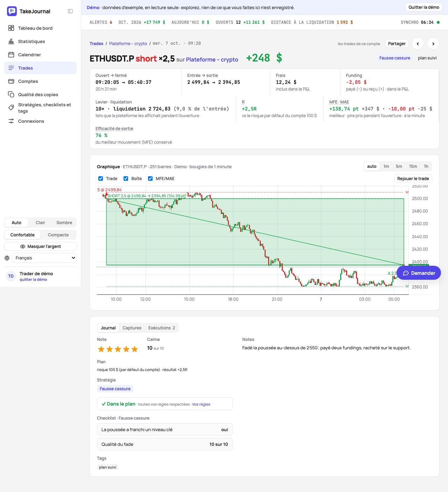The width and height of the screenshot is (448, 492).
Task: Click the quitter la démo sidebar link
Action: [x=33, y=279]
